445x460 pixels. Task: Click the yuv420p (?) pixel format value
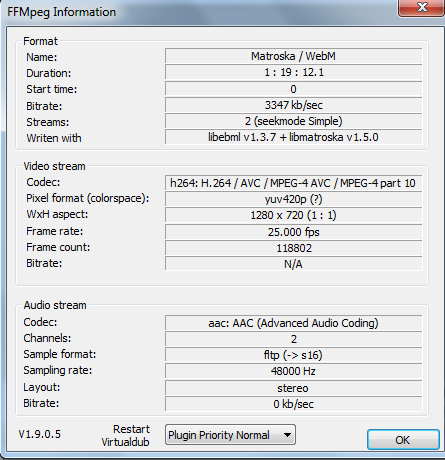293,199
